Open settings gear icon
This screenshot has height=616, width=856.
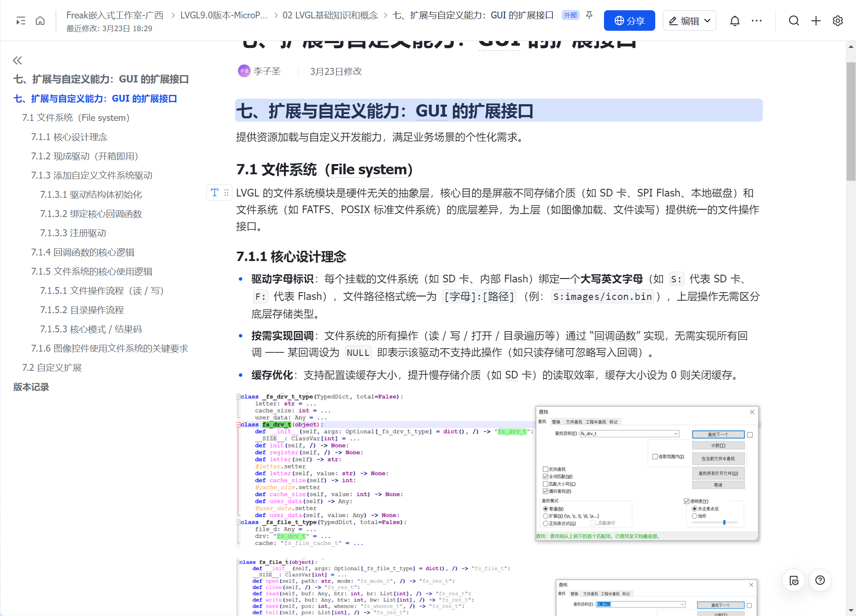coord(838,21)
